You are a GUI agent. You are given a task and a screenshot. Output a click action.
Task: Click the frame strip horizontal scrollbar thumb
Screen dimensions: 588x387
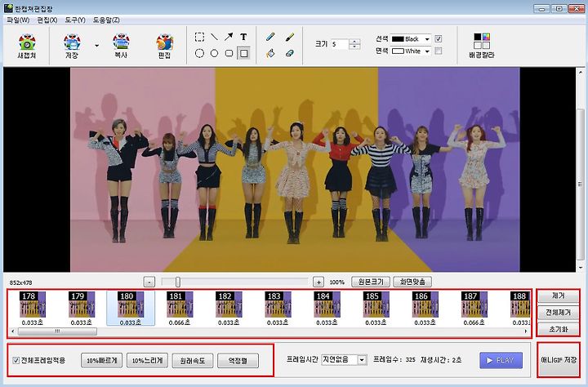tap(57, 331)
